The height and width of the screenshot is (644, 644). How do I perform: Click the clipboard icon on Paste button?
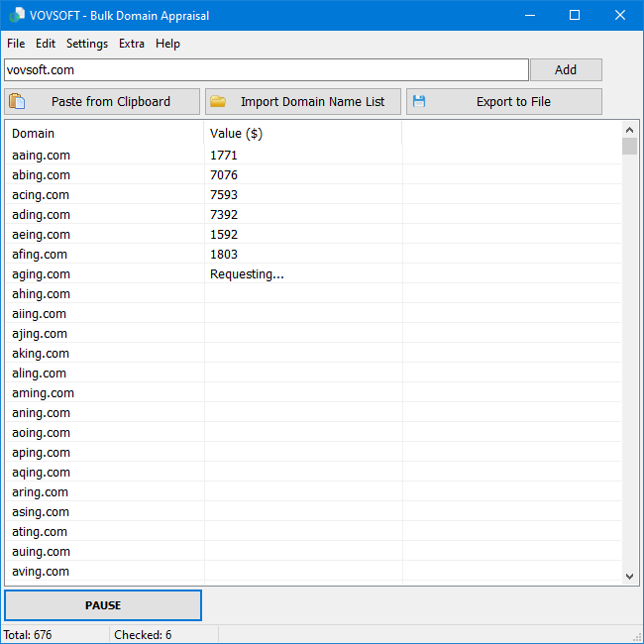(x=17, y=101)
